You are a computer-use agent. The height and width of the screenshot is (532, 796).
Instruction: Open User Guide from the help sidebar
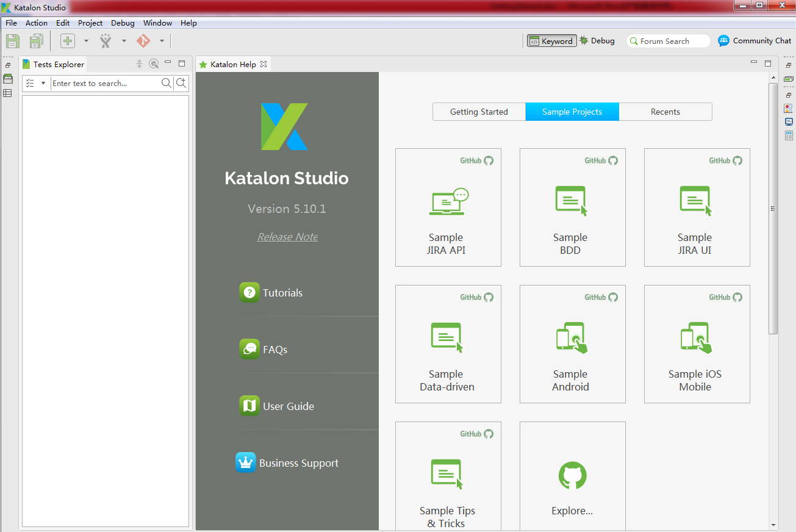(277, 406)
